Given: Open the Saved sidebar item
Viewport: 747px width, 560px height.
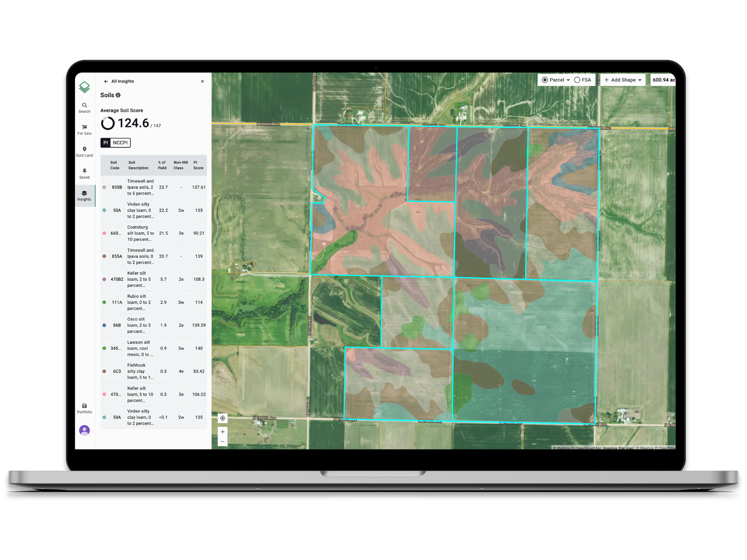Looking at the screenshot, I should (84, 174).
